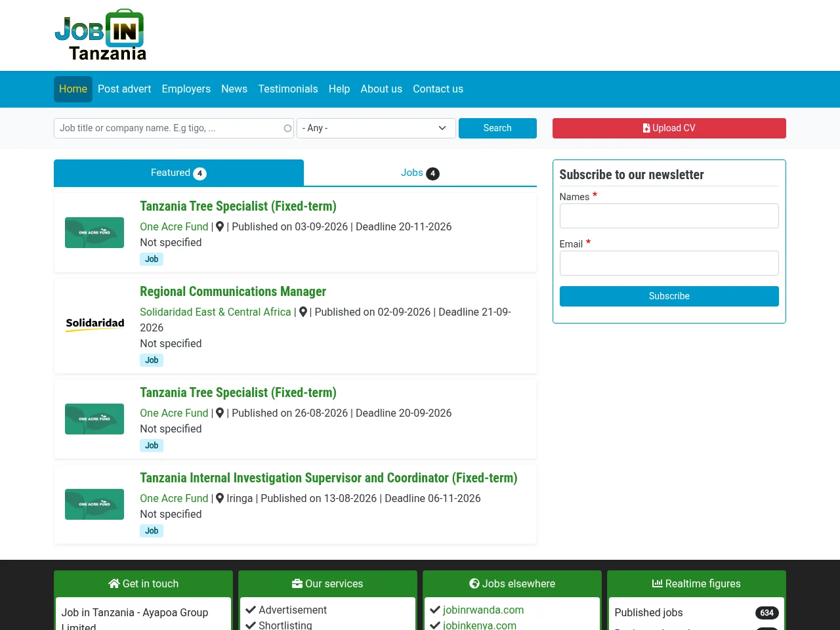This screenshot has height=630, width=840.
Task: Click One Acre Fund logo on 26-08-2026 listing
Action: point(94,419)
